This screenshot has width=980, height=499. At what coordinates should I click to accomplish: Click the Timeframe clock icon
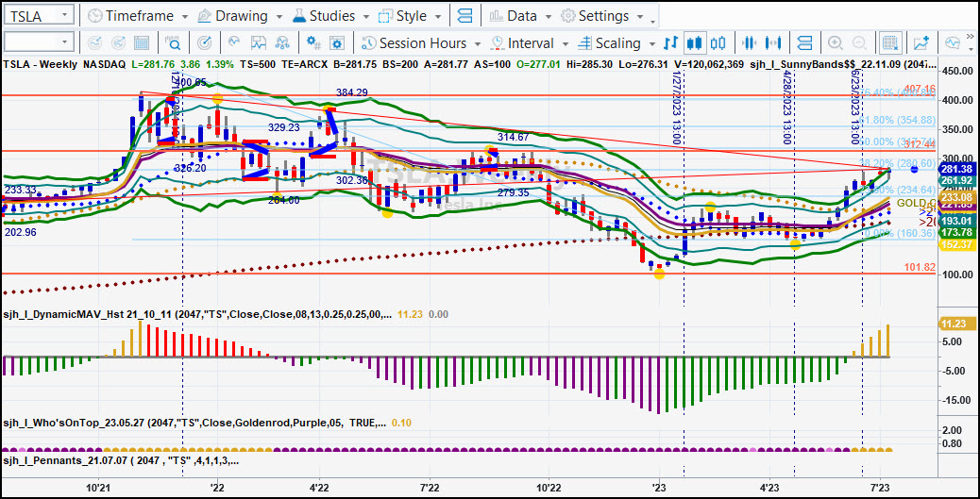(x=94, y=16)
